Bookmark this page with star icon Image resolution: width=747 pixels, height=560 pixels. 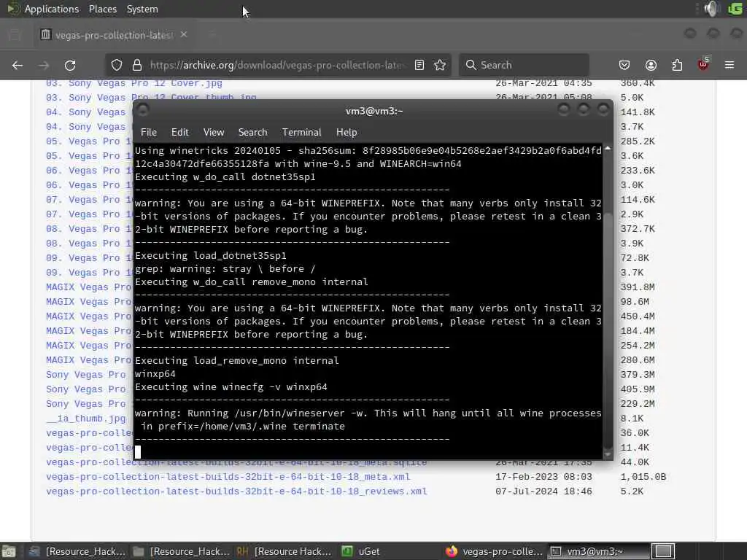click(440, 65)
